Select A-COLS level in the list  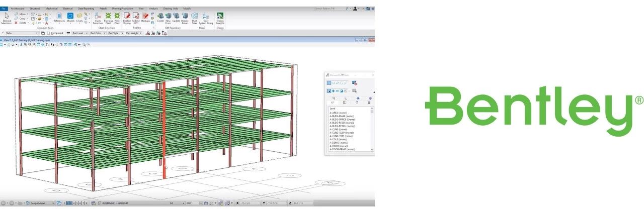point(338,139)
